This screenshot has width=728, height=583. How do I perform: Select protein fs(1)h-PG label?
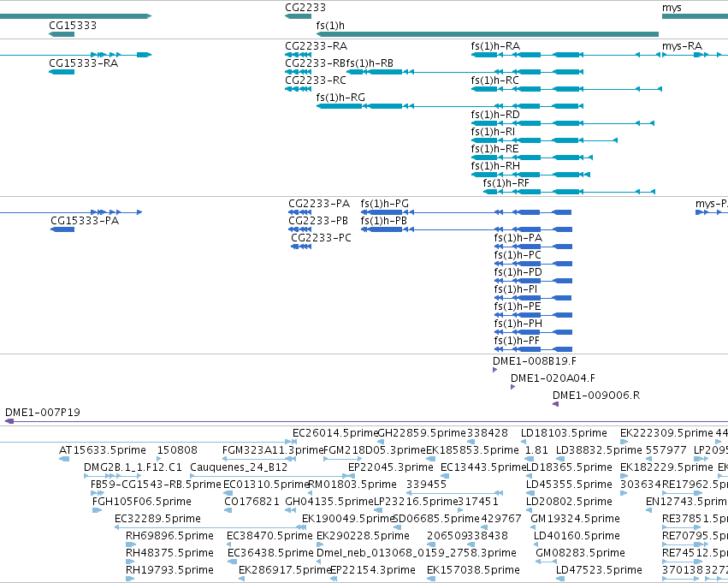point(384,204)
